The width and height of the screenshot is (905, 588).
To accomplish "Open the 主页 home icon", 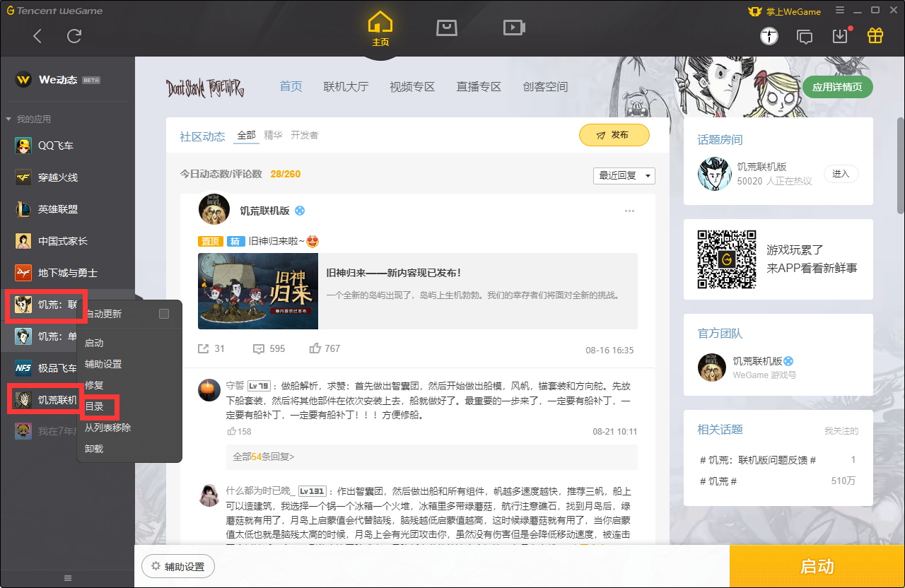I will 380,29.
